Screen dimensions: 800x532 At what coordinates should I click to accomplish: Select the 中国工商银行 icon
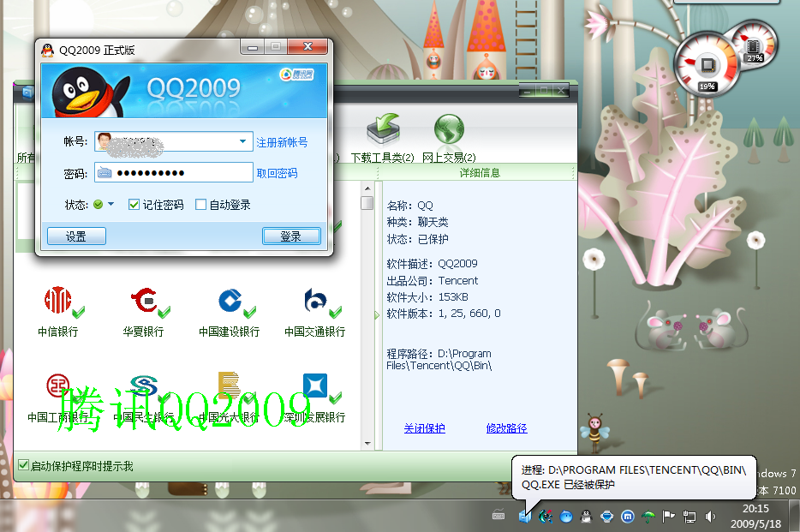[x=57, y=386]
